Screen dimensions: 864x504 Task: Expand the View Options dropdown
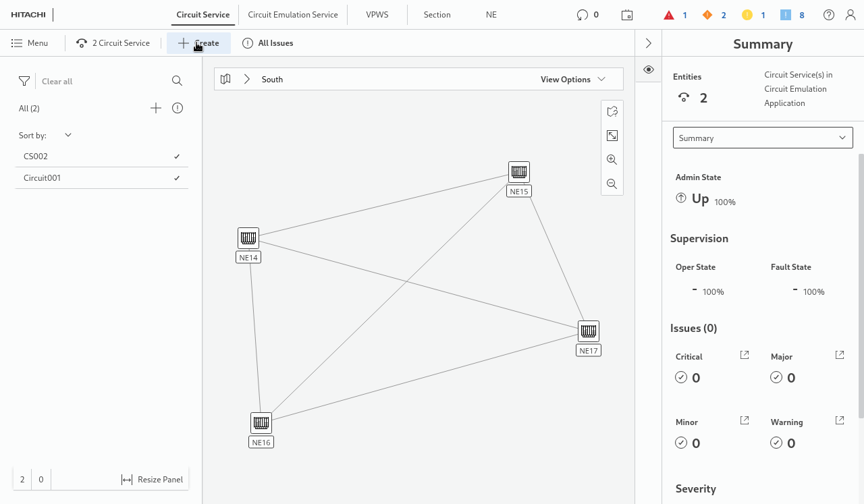coord(572,79)
